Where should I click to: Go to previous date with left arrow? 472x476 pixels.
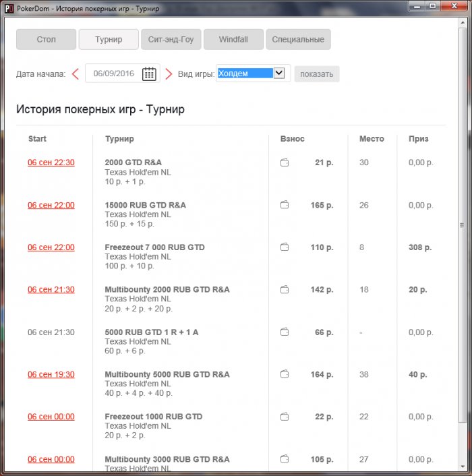coord(76,73)
